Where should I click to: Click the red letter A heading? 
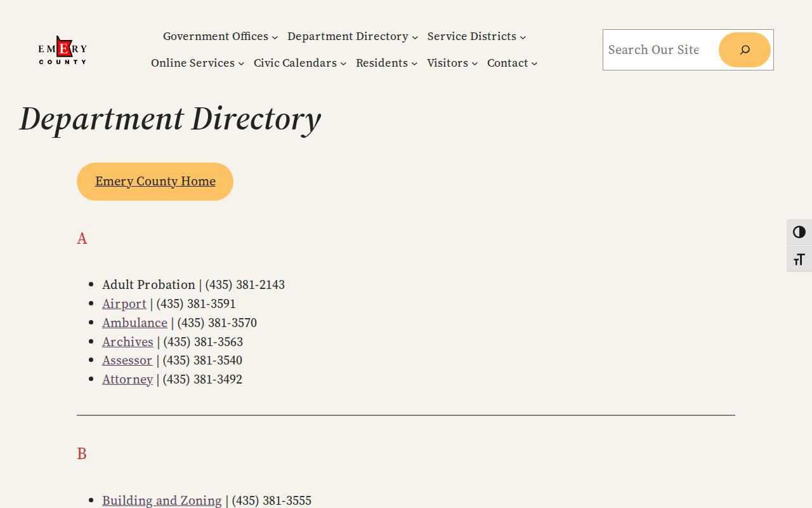(x=82, y=239)
